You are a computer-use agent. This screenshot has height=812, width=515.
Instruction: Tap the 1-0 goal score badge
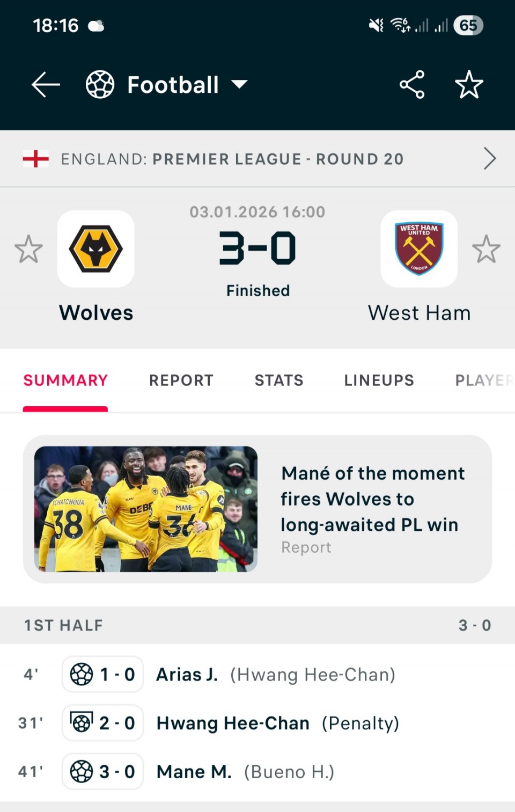(x=103, y=675)
